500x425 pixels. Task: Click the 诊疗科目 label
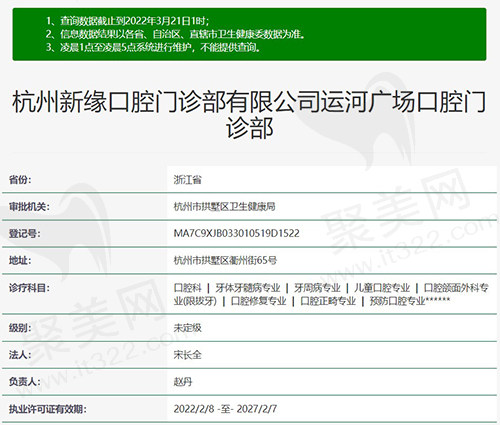click(29, 288)
